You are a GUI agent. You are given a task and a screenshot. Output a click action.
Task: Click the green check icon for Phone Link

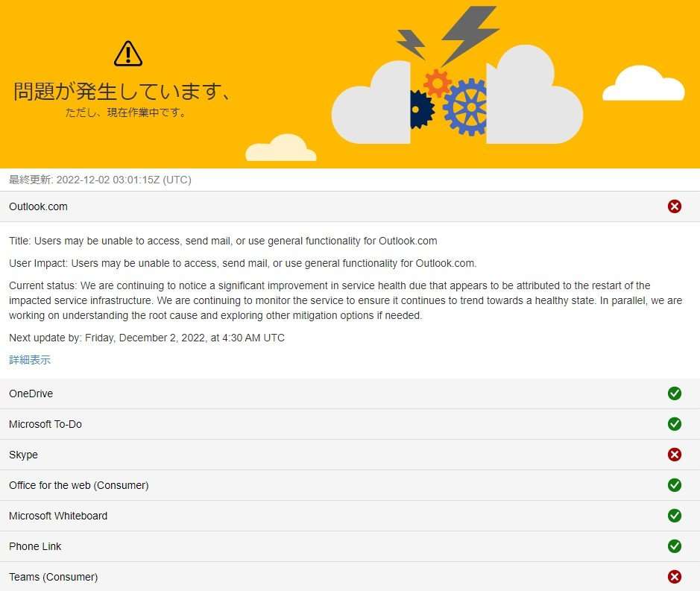click(674, 546)
